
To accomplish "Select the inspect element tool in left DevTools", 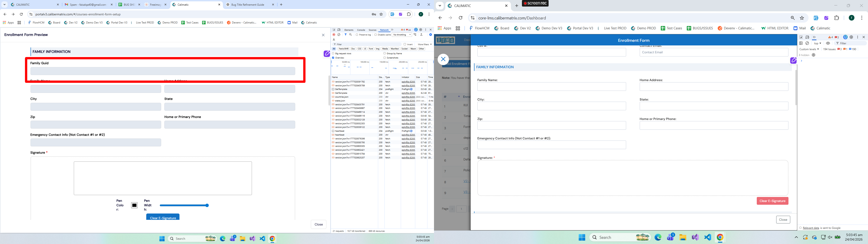I will click(x=334, y=30).
